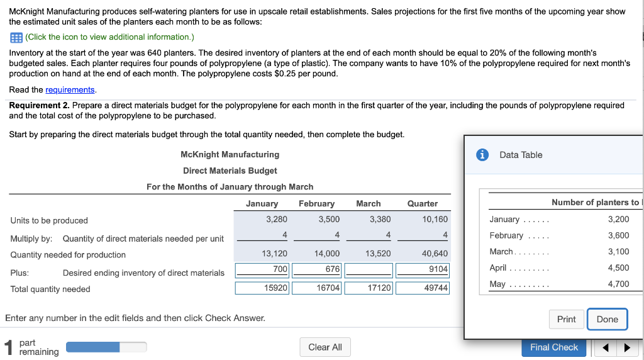Click the Final Check button
The image size is (644, 360).
point(553,347)
